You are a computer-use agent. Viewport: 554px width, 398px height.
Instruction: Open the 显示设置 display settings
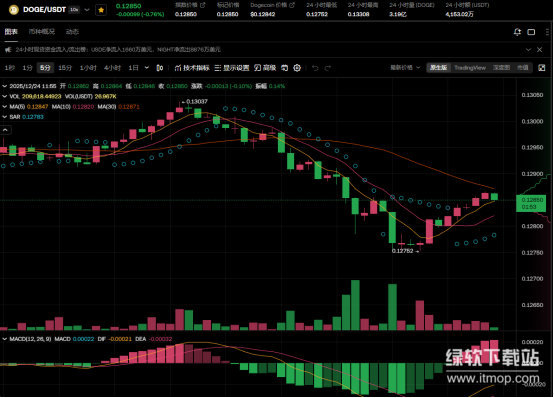pyautogui.click(x=232, y=68)
